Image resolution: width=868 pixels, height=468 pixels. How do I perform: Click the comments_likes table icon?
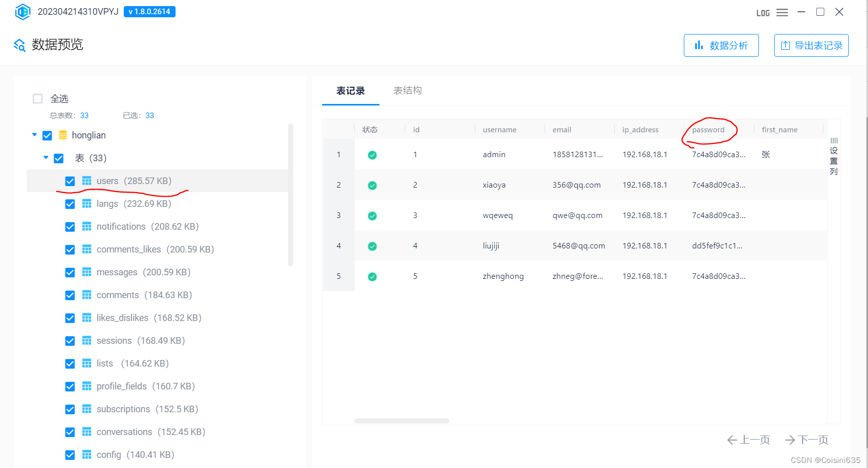[87, 249]
